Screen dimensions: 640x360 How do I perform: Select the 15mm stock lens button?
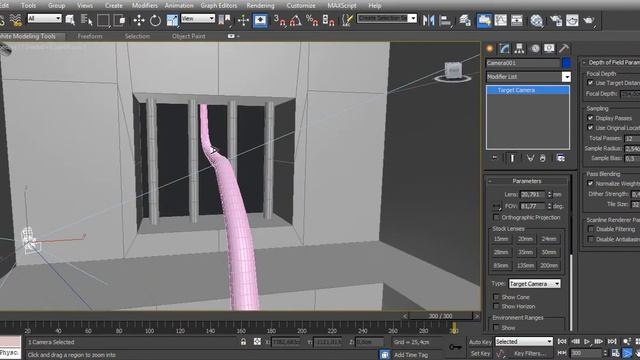click(x=501, y=239)
